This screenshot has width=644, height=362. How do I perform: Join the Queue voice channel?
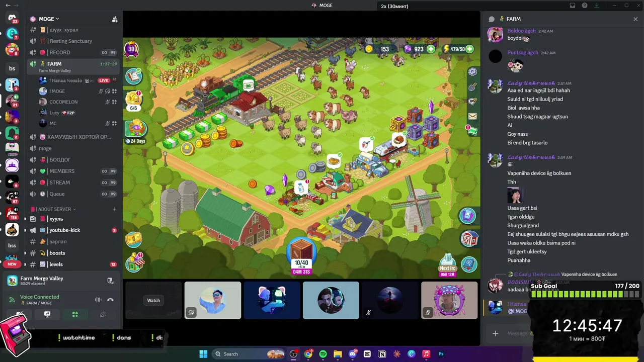tap(73, 194)
